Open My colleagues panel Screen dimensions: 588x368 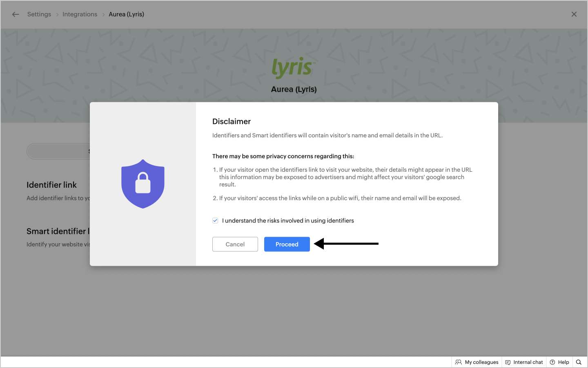pyautogui.click(x=477, y=362)
